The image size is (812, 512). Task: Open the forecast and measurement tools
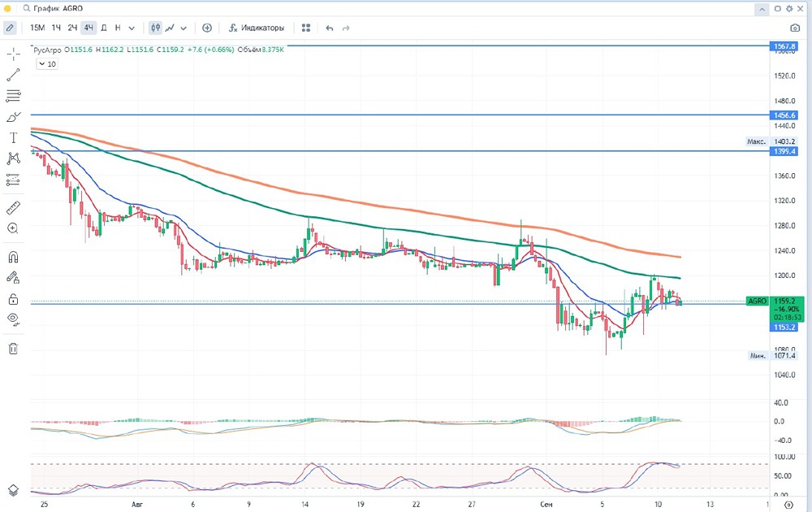14,180
